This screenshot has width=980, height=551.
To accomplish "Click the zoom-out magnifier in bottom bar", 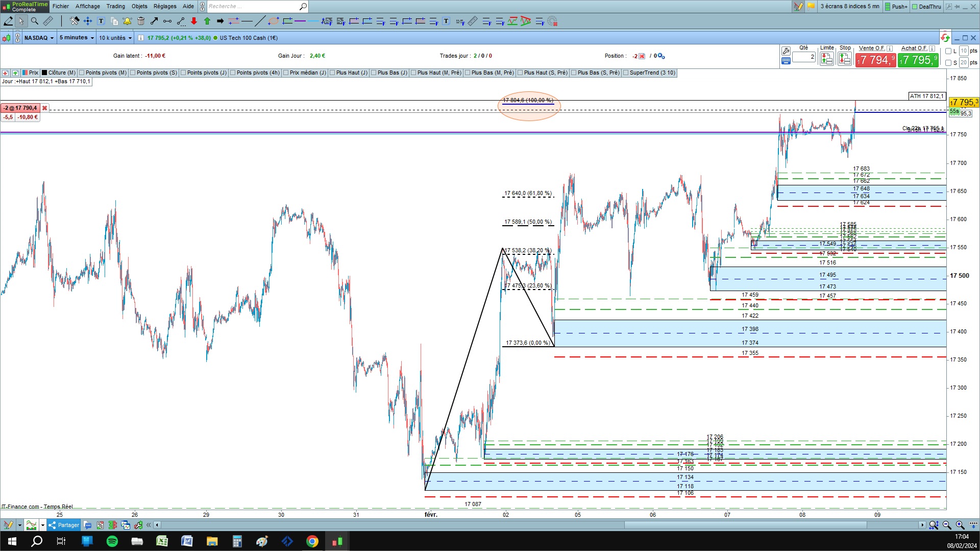I will [947, 525].
